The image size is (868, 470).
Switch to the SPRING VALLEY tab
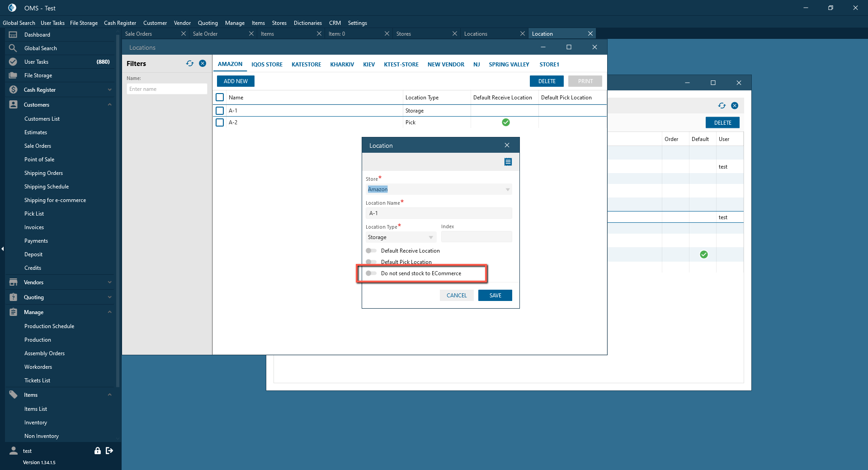click(x=509, y=65)
